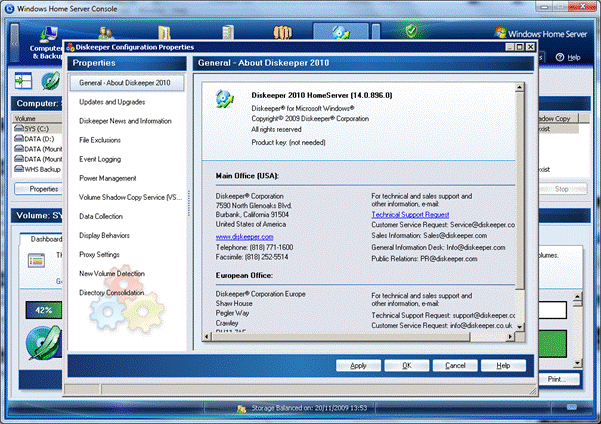Click the green shield Network status icon

(x=411, y=31)
